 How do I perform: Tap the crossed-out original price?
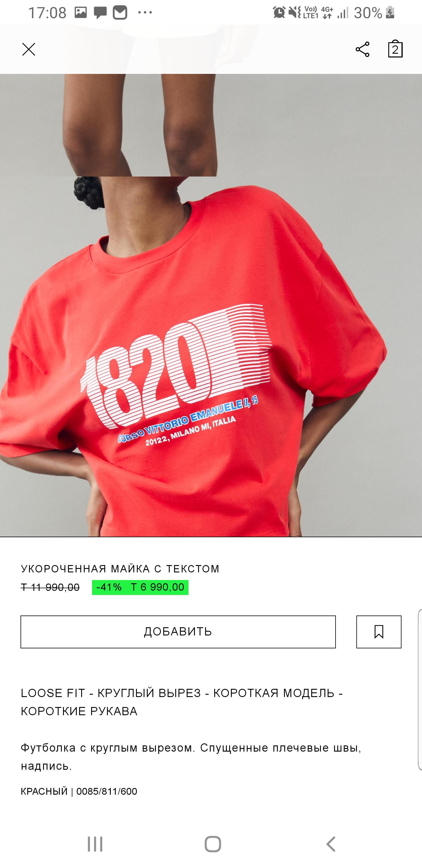pos(50,587)
